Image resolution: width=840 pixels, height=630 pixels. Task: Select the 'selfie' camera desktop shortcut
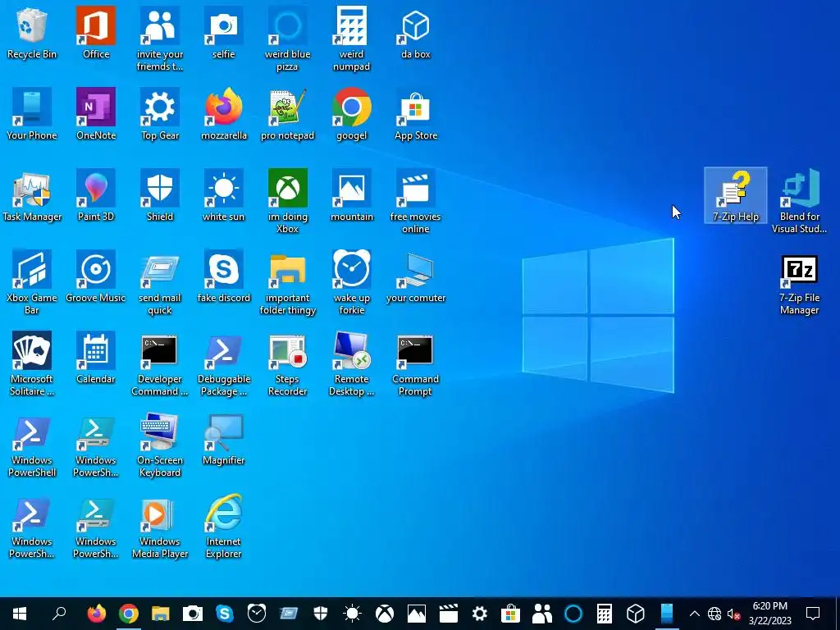[223, 33]
